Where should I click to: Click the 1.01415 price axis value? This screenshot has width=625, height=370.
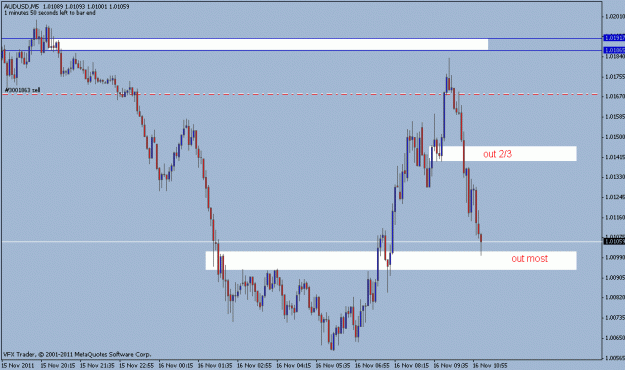coord(615,157)
